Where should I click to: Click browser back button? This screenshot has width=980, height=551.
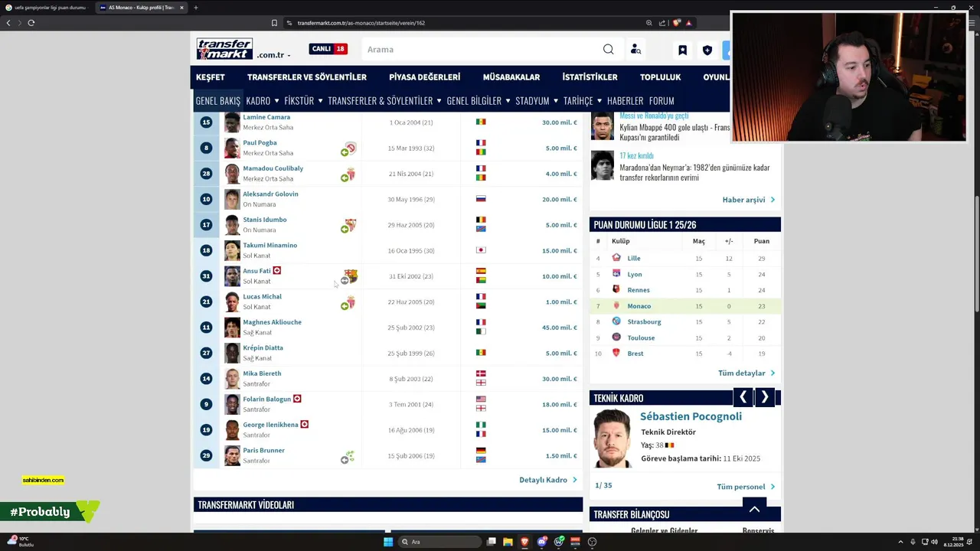pos(8,23)
